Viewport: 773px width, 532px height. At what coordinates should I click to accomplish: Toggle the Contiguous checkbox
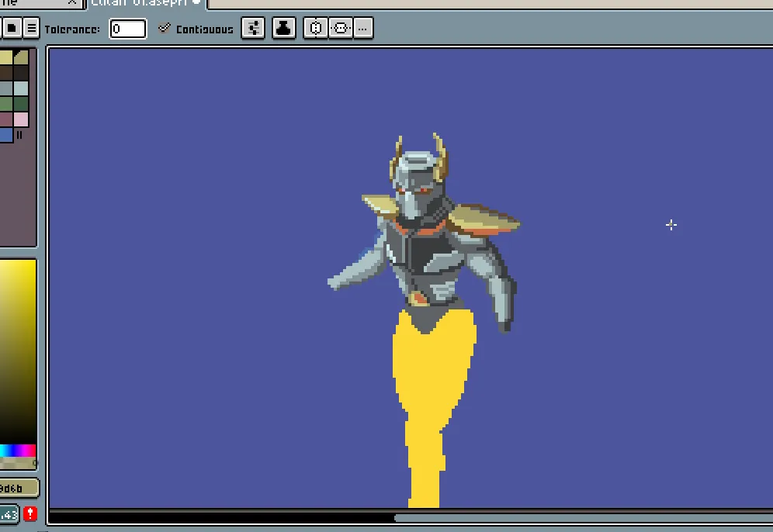click(x=196, y=29)
